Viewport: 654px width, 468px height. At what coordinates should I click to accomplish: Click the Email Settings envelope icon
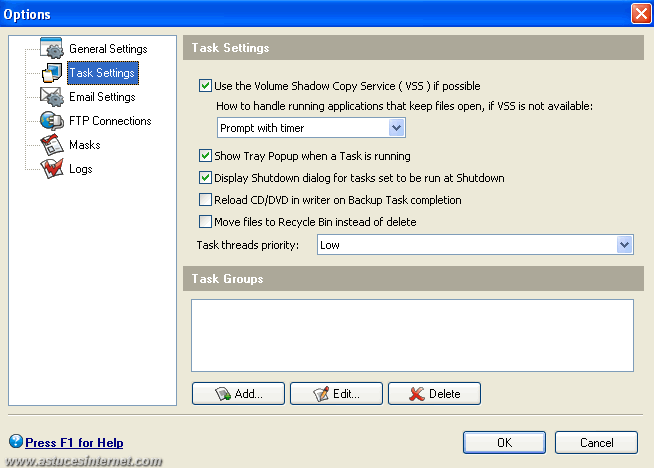coord(52,97)
